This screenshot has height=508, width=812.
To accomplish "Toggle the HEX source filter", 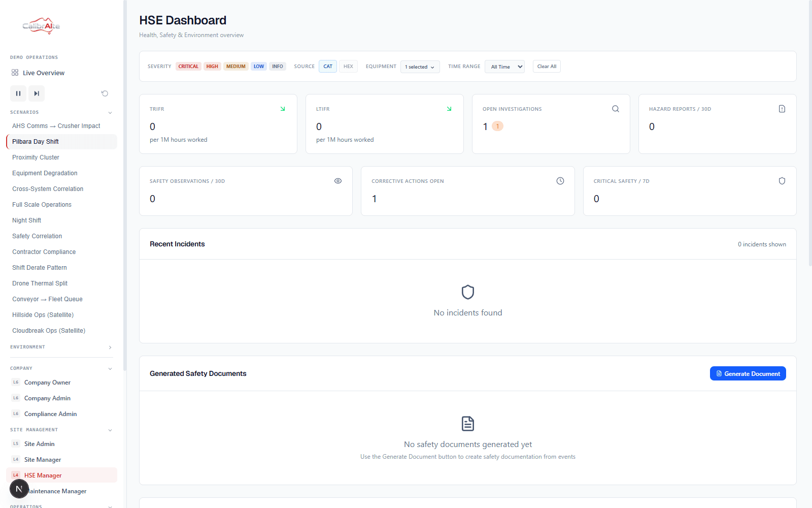I will [x=348, y=67].
